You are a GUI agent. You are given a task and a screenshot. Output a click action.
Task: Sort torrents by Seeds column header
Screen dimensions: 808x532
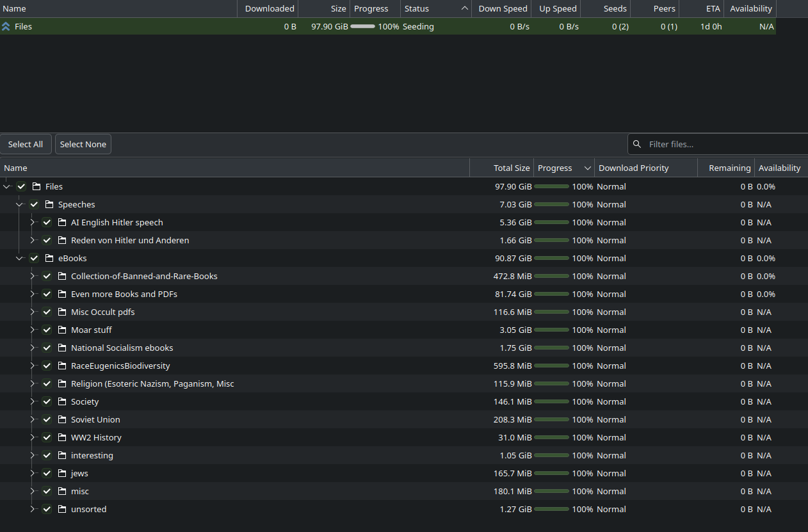pyautogui.click(x=606, y=8)
